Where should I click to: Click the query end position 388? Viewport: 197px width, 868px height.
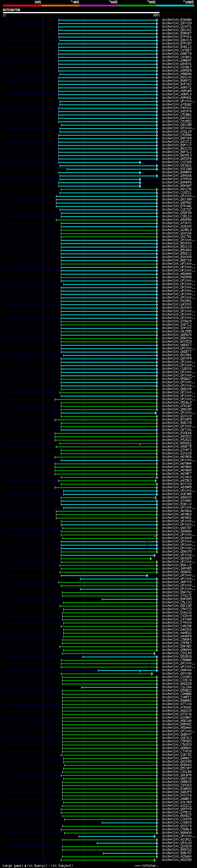click(x=155, y=15)
